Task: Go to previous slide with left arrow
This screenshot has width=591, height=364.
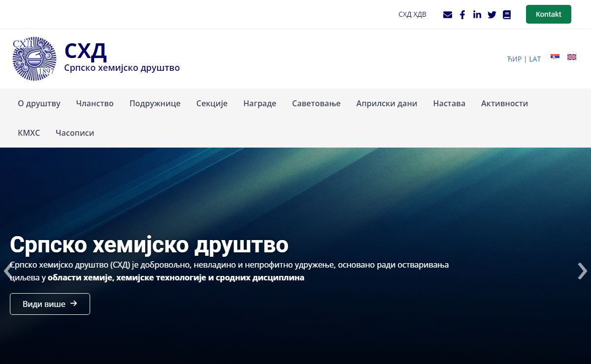Action: tap(7, 271)
